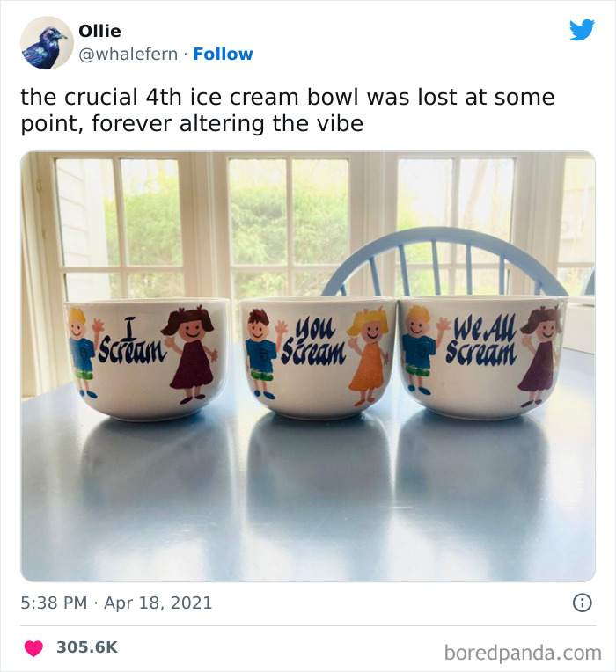This screenshot has height=672, width=616.
Task: Click the display name Ollie
Action: [x=99, y=32]
